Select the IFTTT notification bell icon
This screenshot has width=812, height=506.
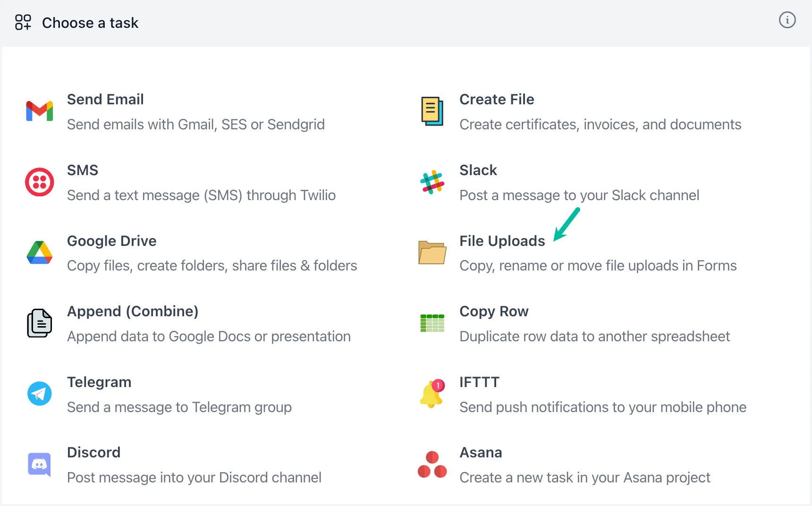point(432,394)
